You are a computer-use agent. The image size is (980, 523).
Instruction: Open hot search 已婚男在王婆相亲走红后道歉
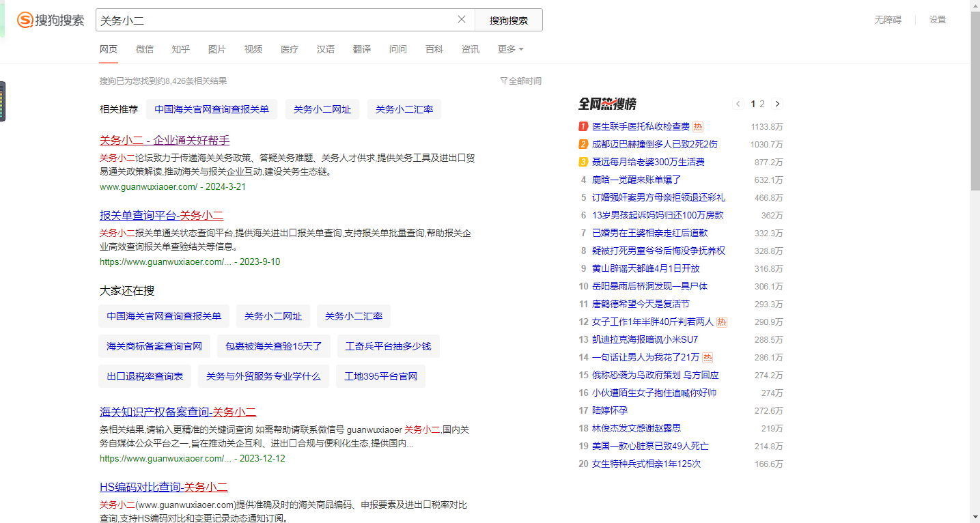649,234
